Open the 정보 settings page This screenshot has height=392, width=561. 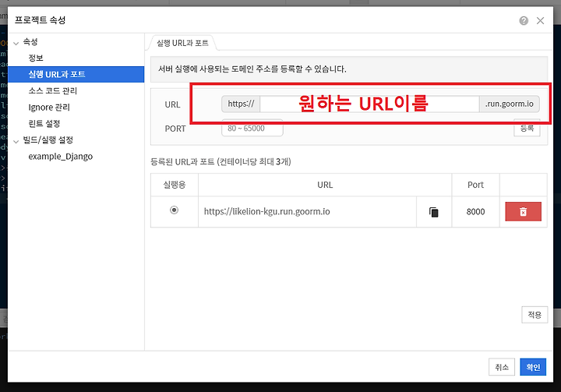pyautogui.click(x=36, y=58)
